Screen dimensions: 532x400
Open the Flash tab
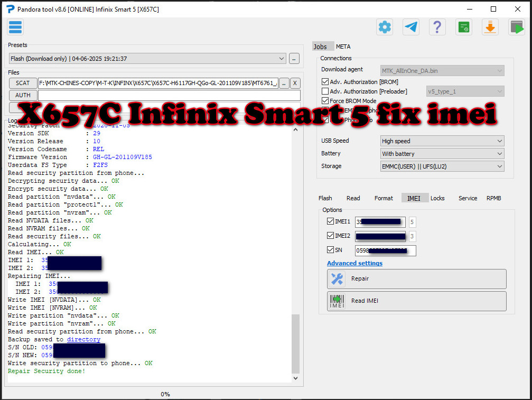pos(325,198)
